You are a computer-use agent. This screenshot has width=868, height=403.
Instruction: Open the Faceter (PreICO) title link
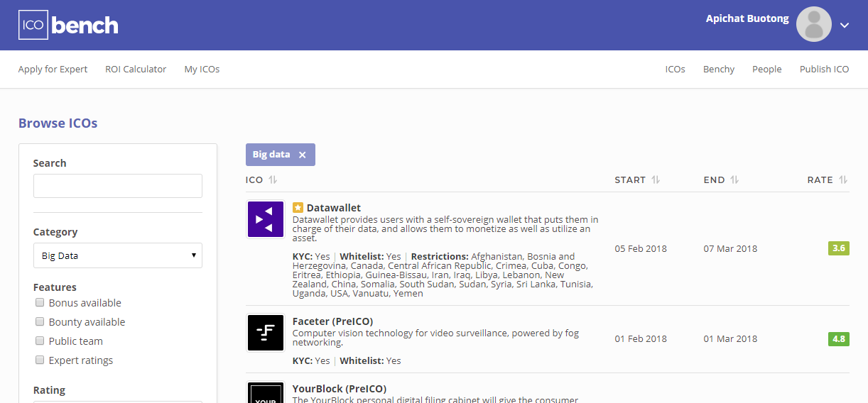332,321
